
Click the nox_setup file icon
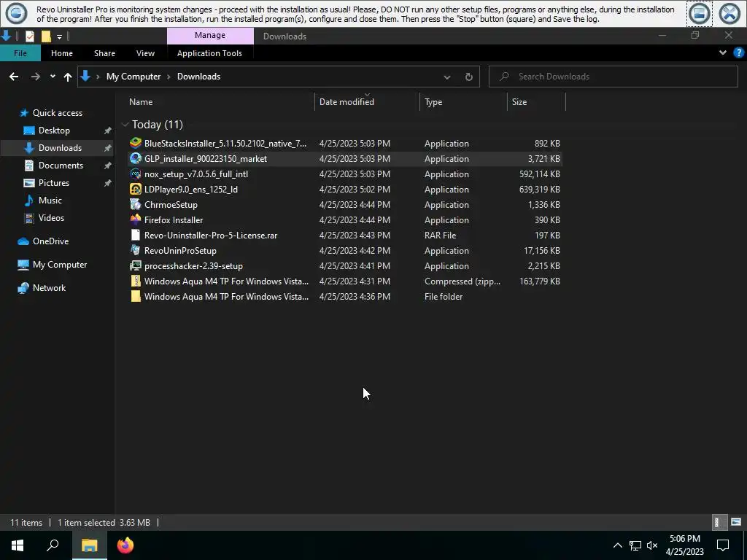coord(136,174)
